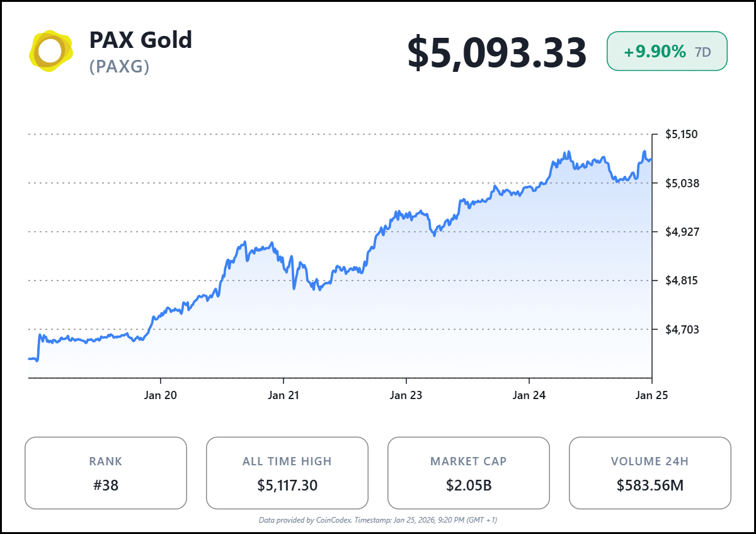Select the Volume 24H card

650,473
